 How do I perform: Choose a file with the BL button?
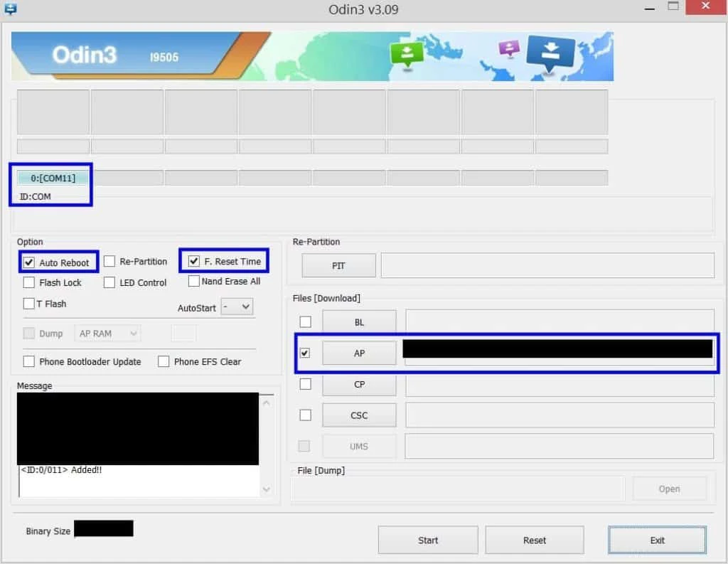359,322
